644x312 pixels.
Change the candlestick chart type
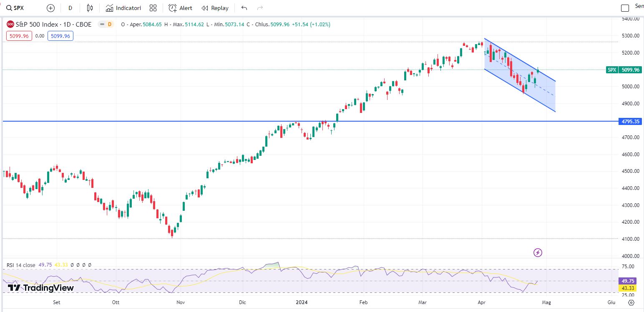click(90, 8)
